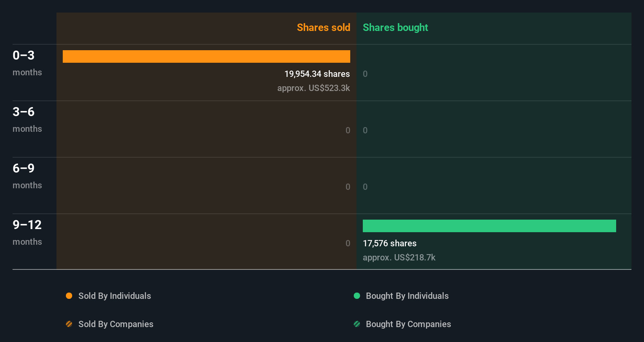644x342 pixels.
Task: Click the approx. US$218.7k amount
Action: [x=399, y=257]
